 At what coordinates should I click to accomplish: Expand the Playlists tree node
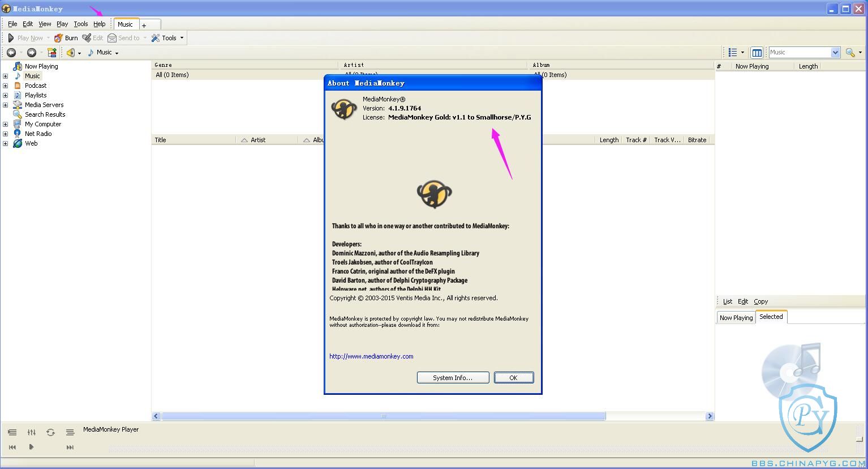point(5,95)
